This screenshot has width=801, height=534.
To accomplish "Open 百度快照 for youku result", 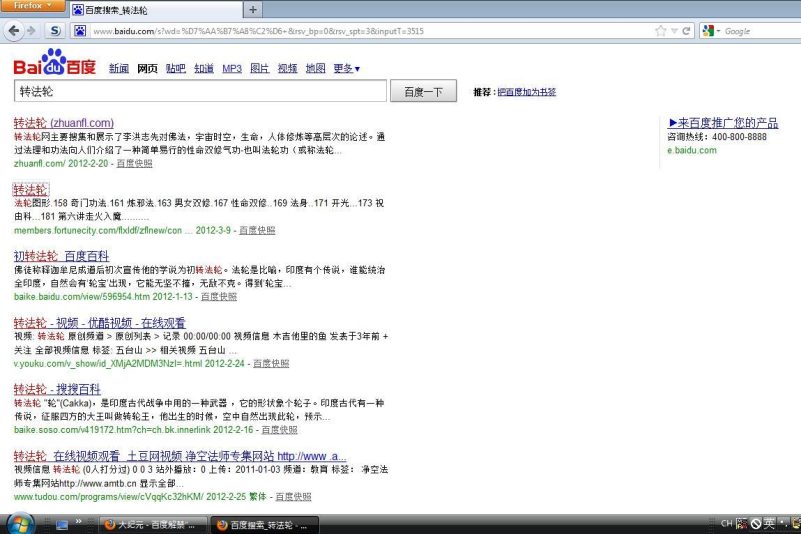I will pos(271,364).
